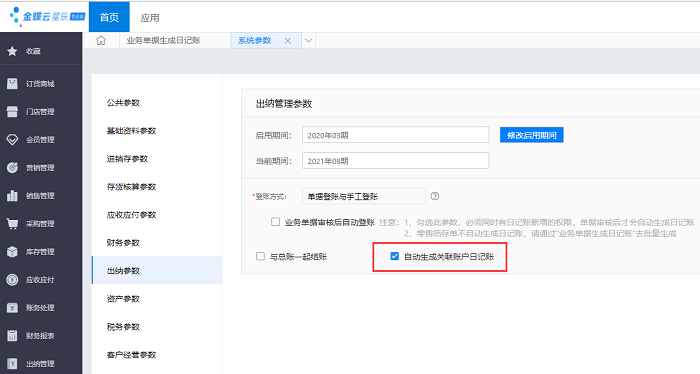
Task: Select 存货核算参数 in parameter list
Action: point(131,187)
